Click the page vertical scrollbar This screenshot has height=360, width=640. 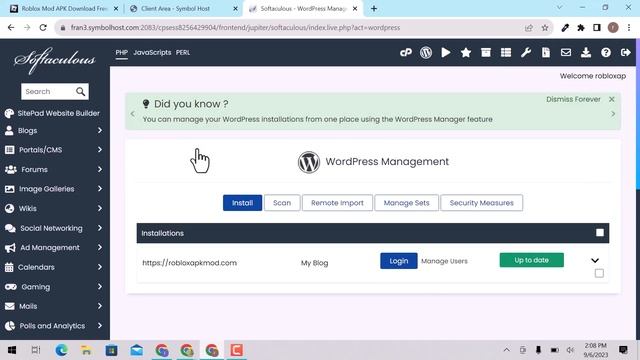(638, 114)
